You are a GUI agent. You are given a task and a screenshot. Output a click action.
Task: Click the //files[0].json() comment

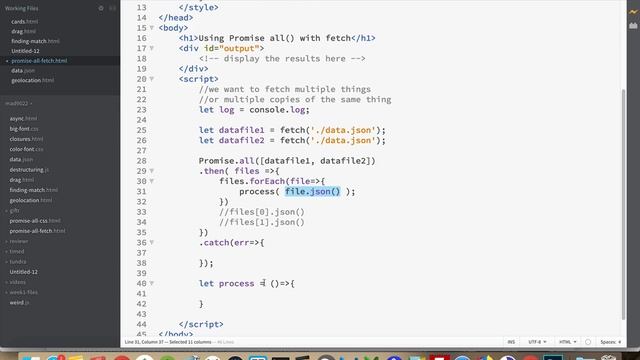[262, 212]
